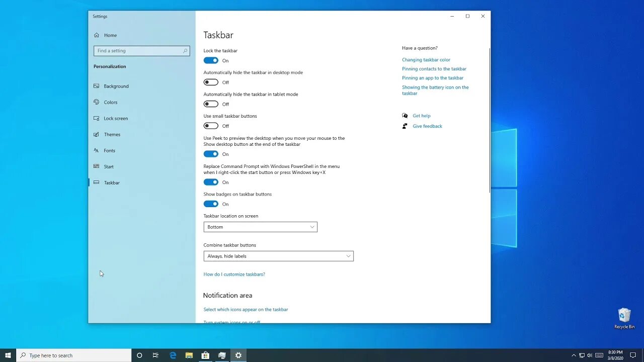This screenshot has width=644, height=362.
Task: Select the Recycle Bin desktop icon
Action: pyautogui.click(x=624, y=319)
